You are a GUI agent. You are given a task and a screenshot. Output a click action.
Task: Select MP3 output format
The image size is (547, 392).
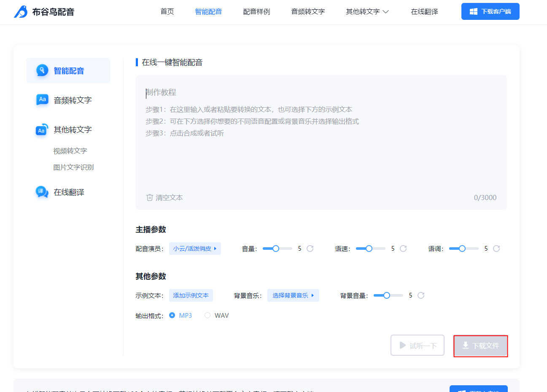point(172,315)
